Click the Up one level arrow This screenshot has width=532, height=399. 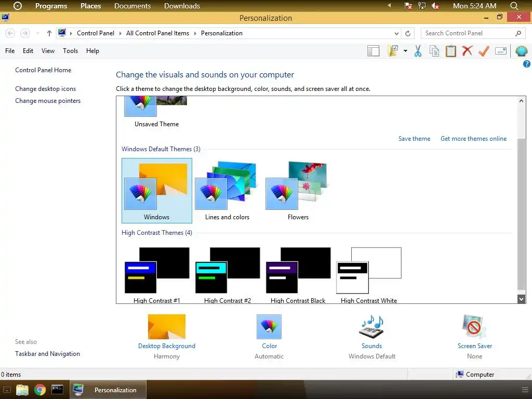(x=49, y=33)
